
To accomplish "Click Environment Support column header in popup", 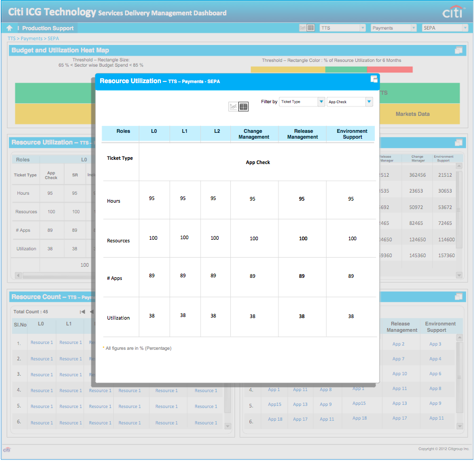I will click(352, 134).
